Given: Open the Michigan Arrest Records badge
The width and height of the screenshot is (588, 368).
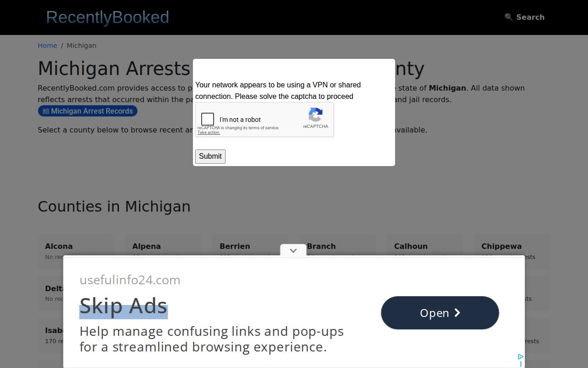Looking at the screenshot, I should coord(88,111).
